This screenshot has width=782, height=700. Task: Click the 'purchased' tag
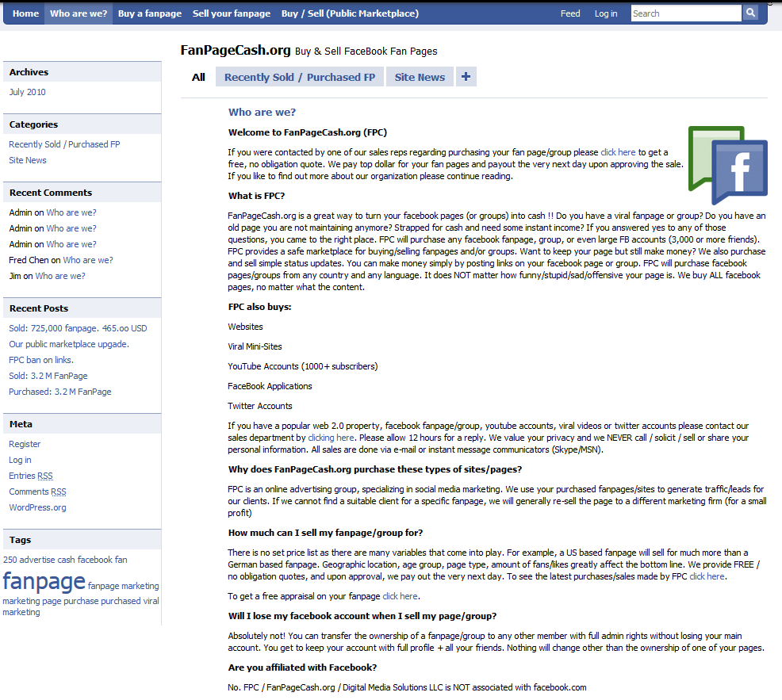click(121, 601)
